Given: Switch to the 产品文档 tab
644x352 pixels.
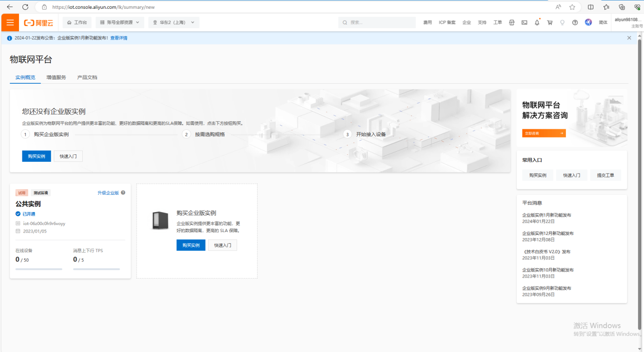Looking at the screenshot, I should (x=87, y=78).
